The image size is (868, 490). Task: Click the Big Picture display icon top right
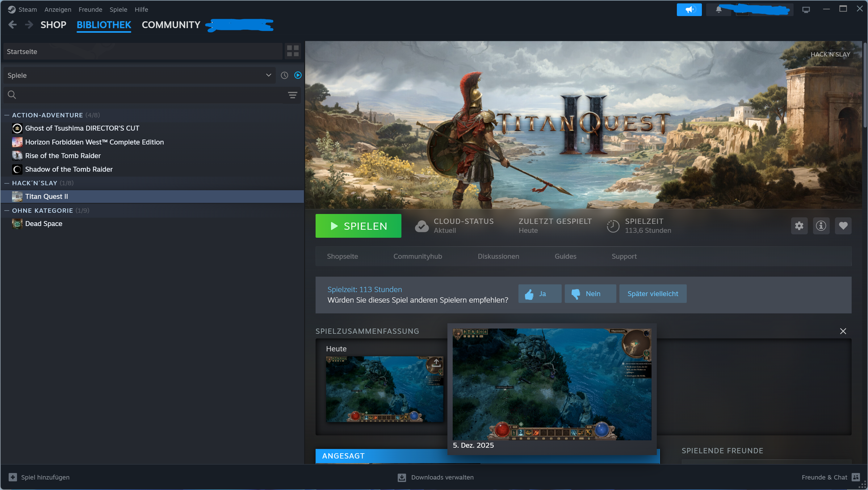806,10
